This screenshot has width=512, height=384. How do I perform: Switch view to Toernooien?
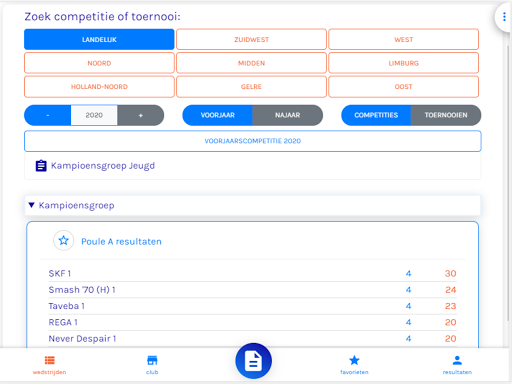[446, 115]
